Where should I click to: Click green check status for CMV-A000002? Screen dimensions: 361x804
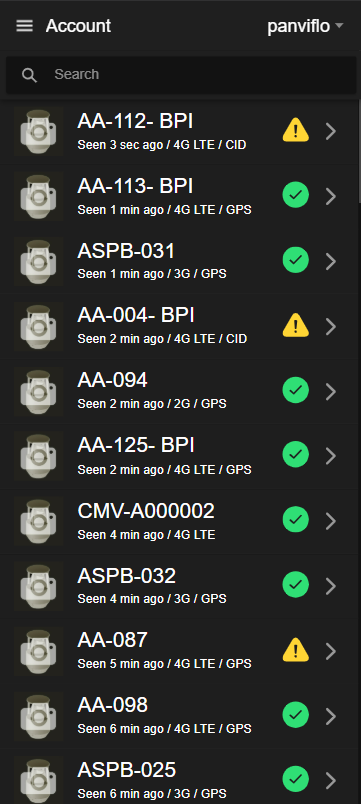pos(295,519)
